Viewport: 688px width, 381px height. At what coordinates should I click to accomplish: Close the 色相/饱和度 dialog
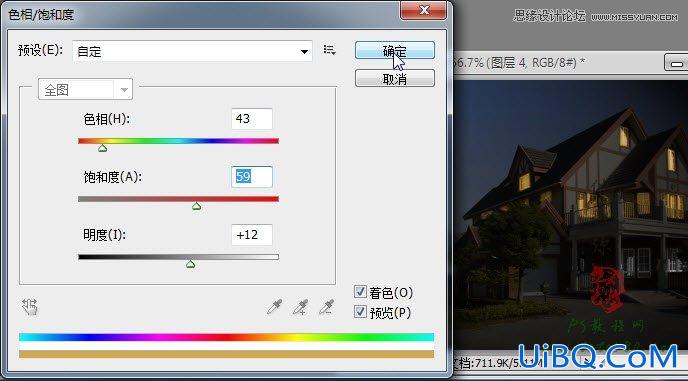424,10
